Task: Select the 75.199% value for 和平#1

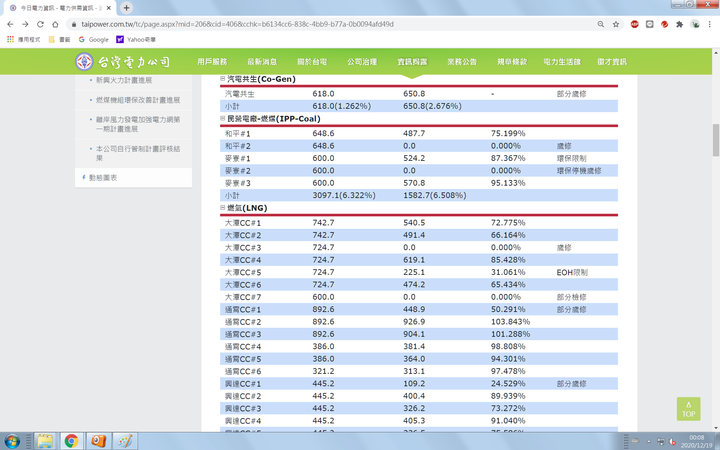Action: coord(508,134)
